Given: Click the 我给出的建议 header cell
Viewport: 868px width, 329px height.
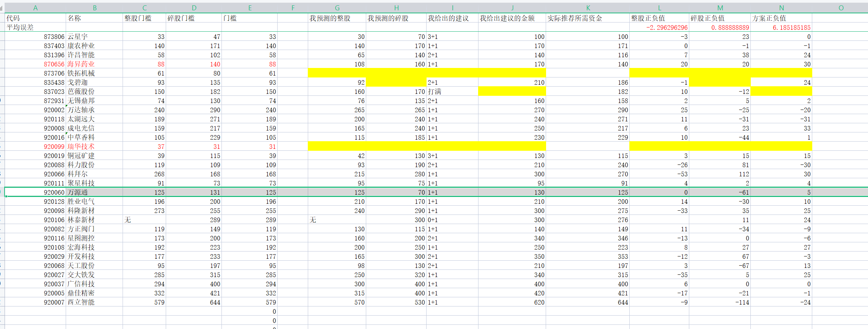Looking at the screenshot, I should 452,18.
